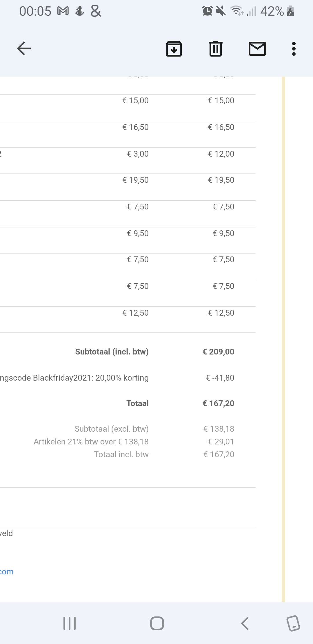Tap the clock showing 00:05
The height and width of the screenshot is (644, 313).
[35, 11]
